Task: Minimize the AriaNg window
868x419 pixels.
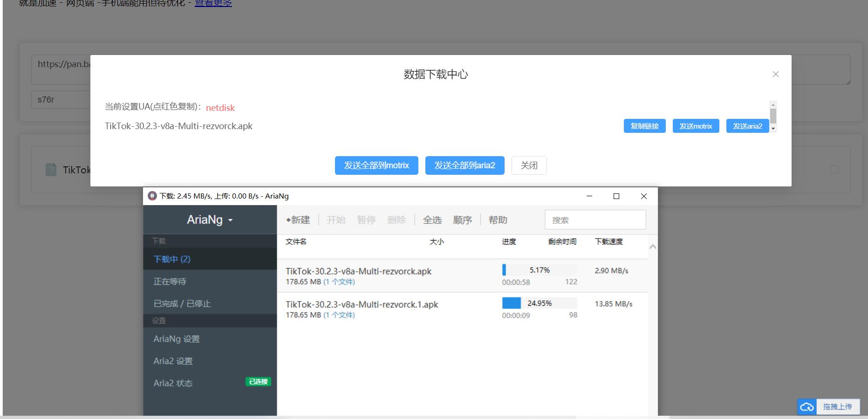Action: pyautogui.click(x=589, y=196)
